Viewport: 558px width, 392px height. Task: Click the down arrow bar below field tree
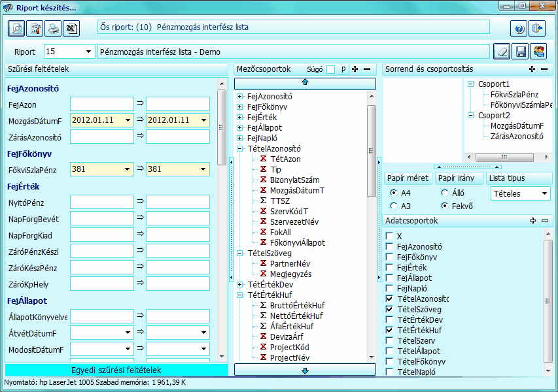pyautogui.click(x=305, y=370)
